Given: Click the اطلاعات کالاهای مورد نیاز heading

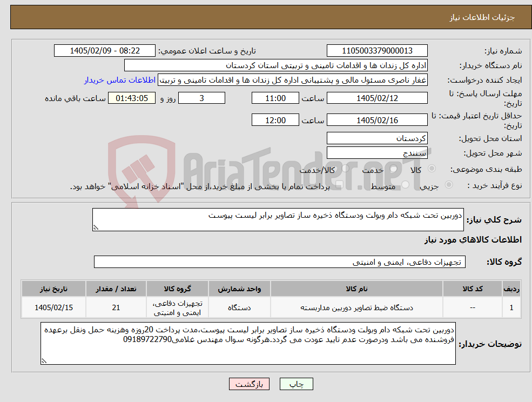Looking at the screenshot, I should tap(473, 240).
